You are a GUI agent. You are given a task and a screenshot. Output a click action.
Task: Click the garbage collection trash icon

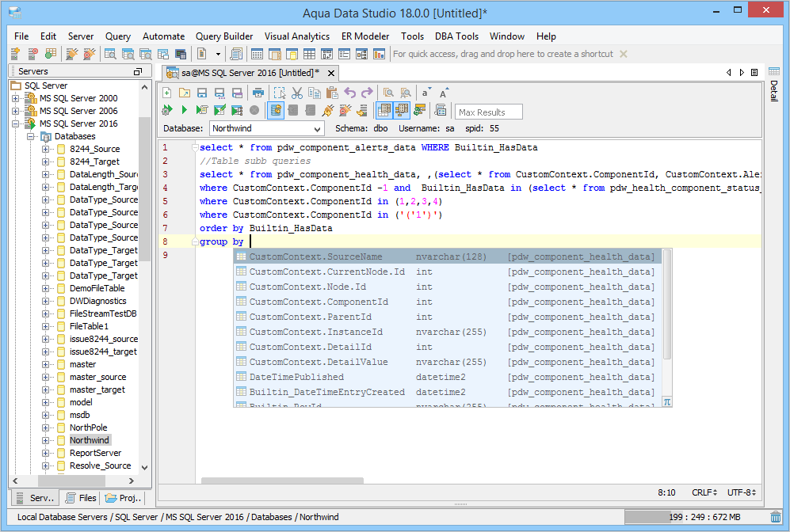coord(775,517)
